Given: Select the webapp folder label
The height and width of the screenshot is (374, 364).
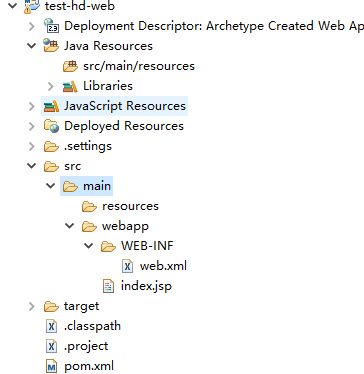Looking at the screenshot, I should pos(125,226).
